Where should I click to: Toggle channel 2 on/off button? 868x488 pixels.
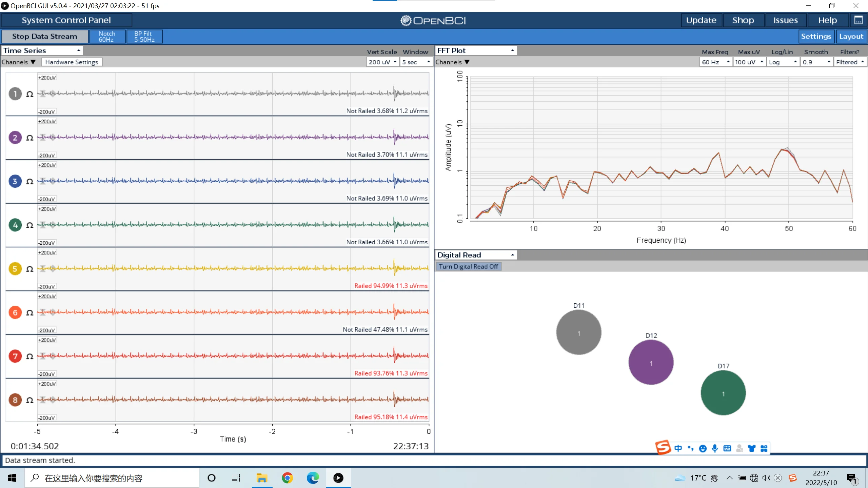[x=15, y=138]
